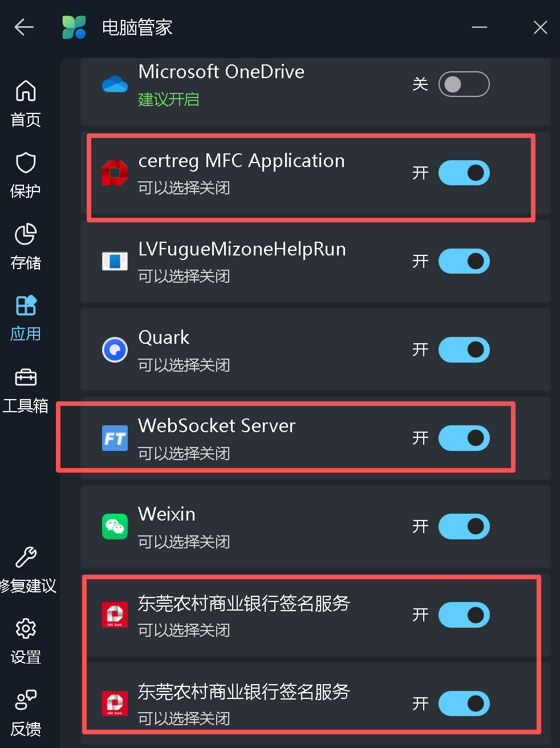Image resolution: width=560 pixels, height=748 pixels.
Task: Open the 反馈 feedback icon
Action: pos(26,700)
